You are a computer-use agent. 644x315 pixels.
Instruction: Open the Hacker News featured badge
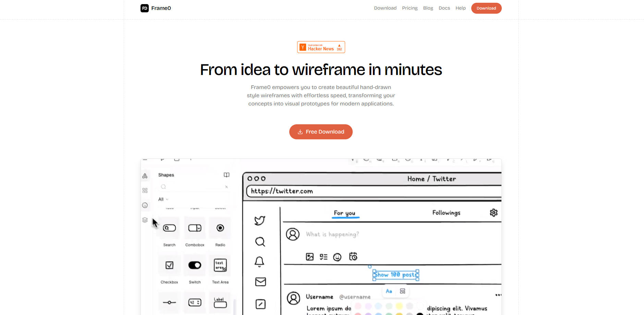(321, 47)
